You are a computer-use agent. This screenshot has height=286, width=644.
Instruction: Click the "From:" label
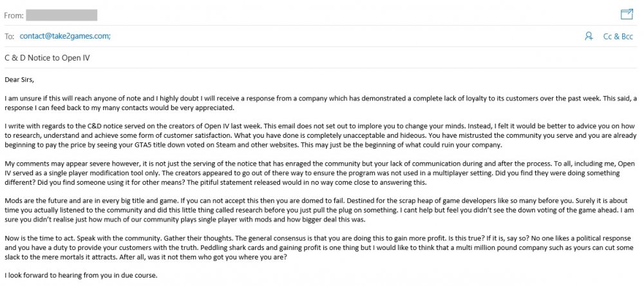(x=15, y=14)
